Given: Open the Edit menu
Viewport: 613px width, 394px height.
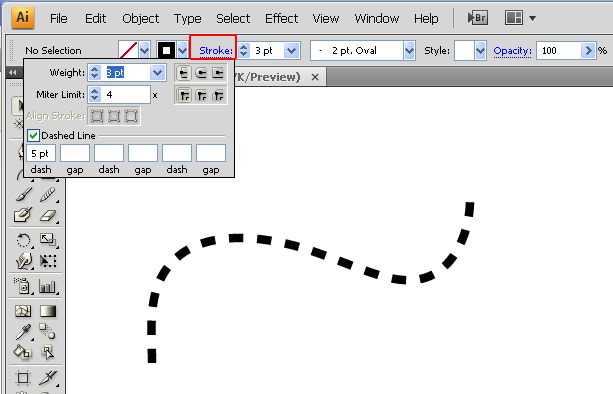Looking at the screenshot, I should (95, 18).
